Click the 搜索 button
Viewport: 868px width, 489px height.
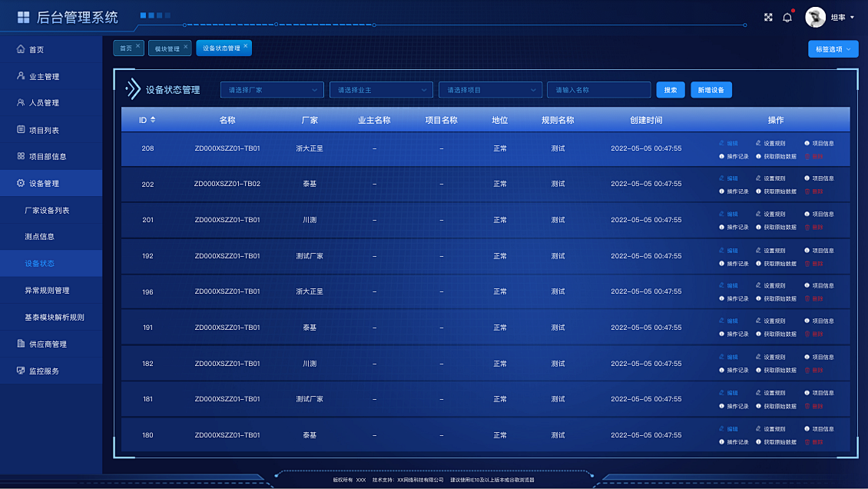(670, 90)
